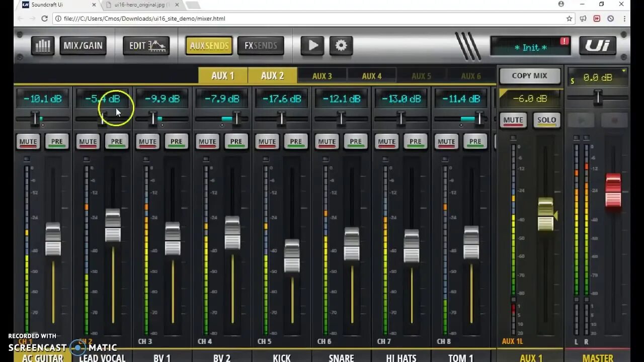
Task: Open the meters view icon
Action: (43, 45)
